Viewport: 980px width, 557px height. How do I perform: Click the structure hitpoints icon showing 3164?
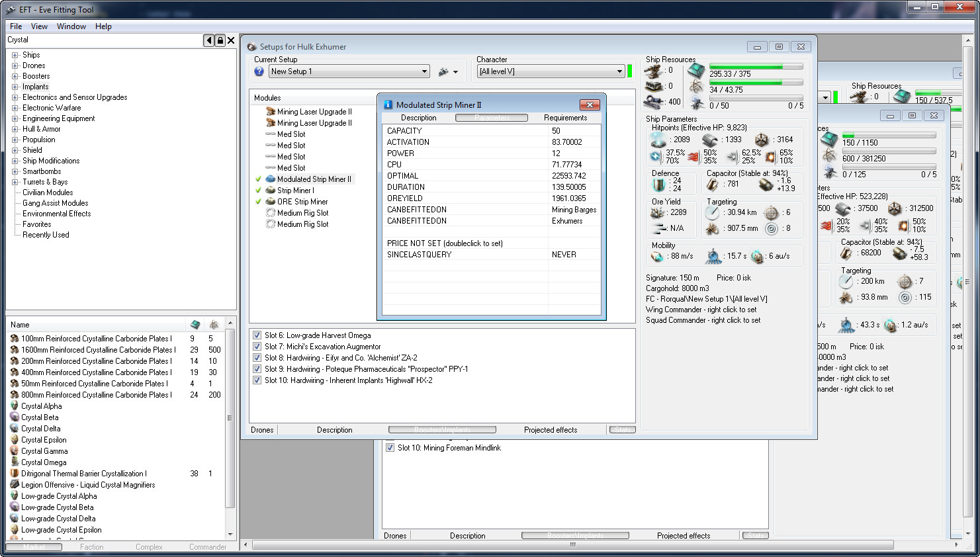pyautogui.click(x=762, y=140)
